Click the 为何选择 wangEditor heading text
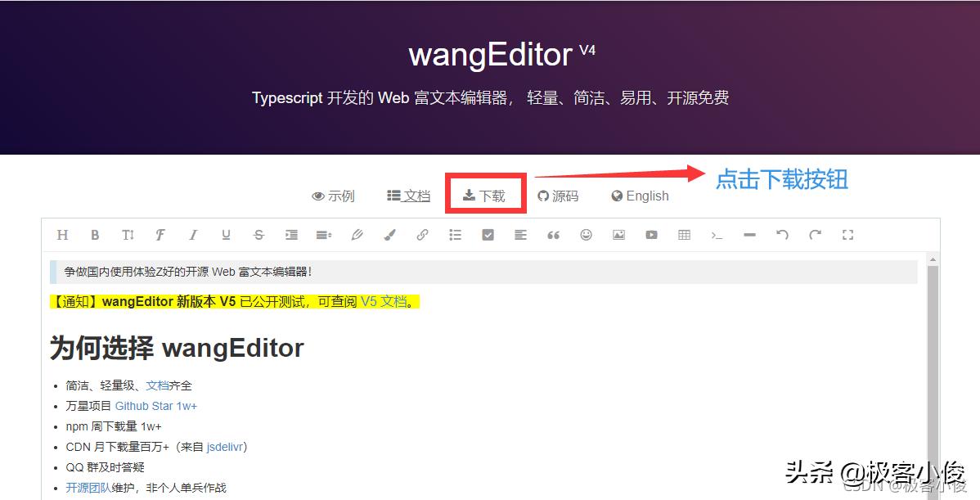 [x=177, y=348]
